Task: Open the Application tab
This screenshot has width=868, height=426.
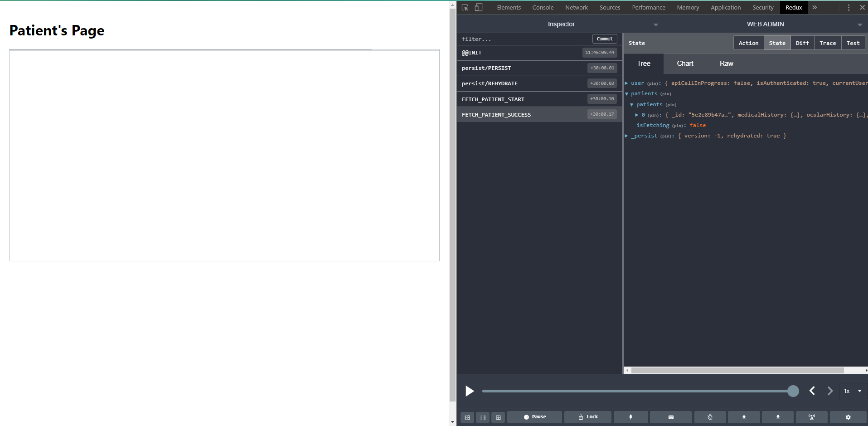Action: tap(726, 8)
